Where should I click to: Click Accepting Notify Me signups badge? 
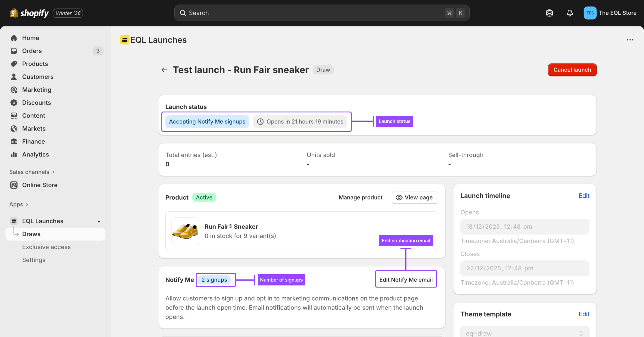click(x=207, y=121)
